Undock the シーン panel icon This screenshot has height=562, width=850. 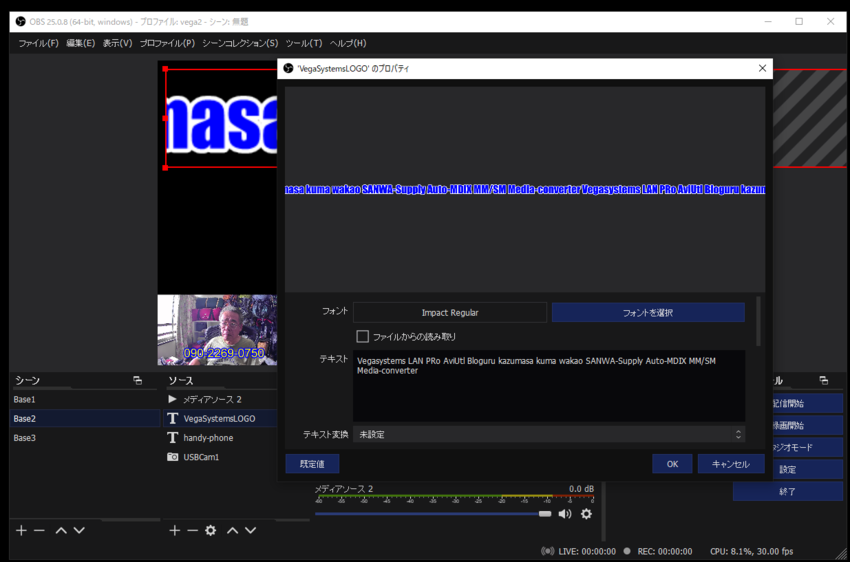(138, 380)
